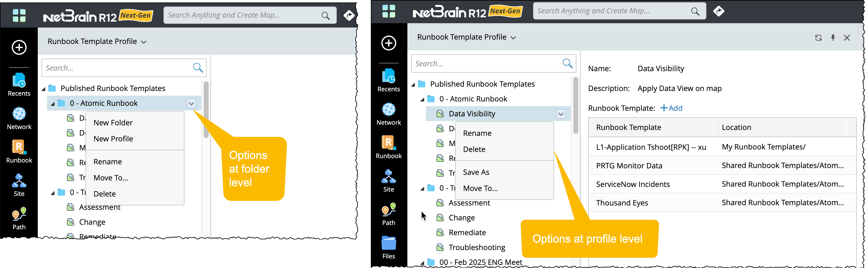
Task: Open the PRTG Monitor Data entry
Action: [629, 166]
